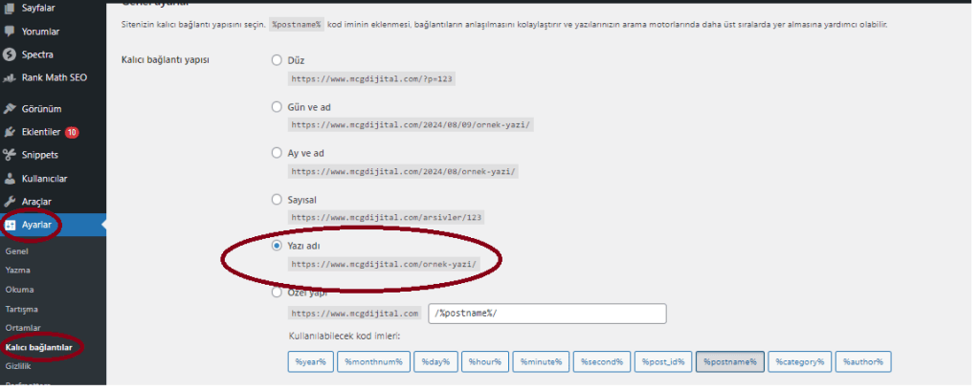Click the Kullanıcılar user icon
This screenshot has width=980, height=391.
10,178
